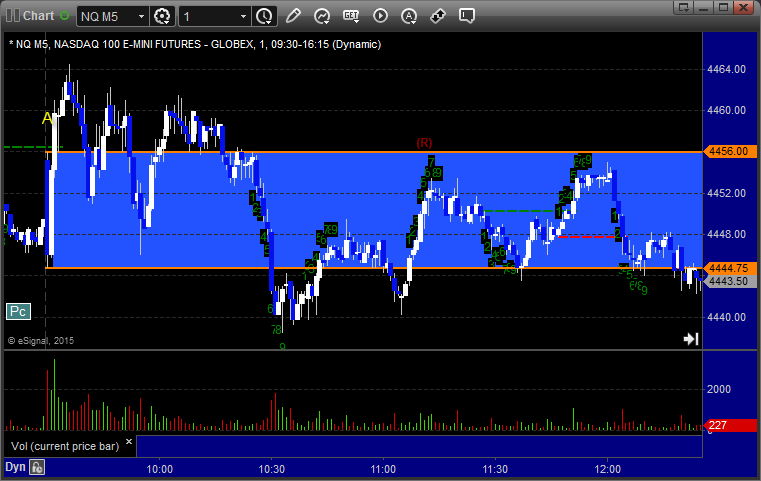Click the yellow A marker on chart

pyautogui.click(x=47, y=118)
